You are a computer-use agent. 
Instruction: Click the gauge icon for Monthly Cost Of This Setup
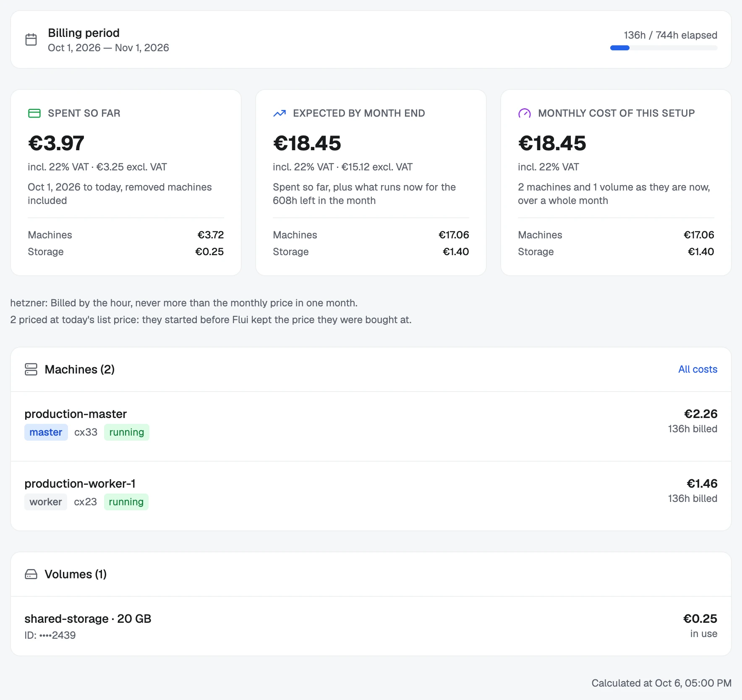point(525,113)
